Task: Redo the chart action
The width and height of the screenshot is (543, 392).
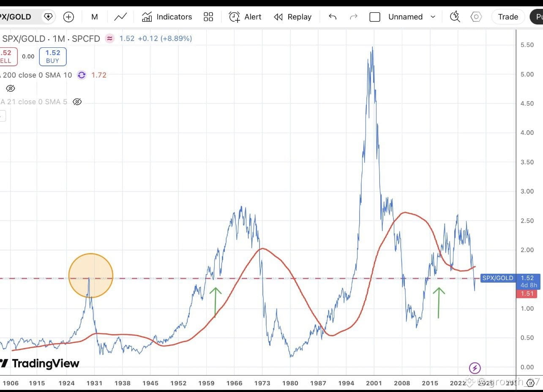Action: pos(354,17)
